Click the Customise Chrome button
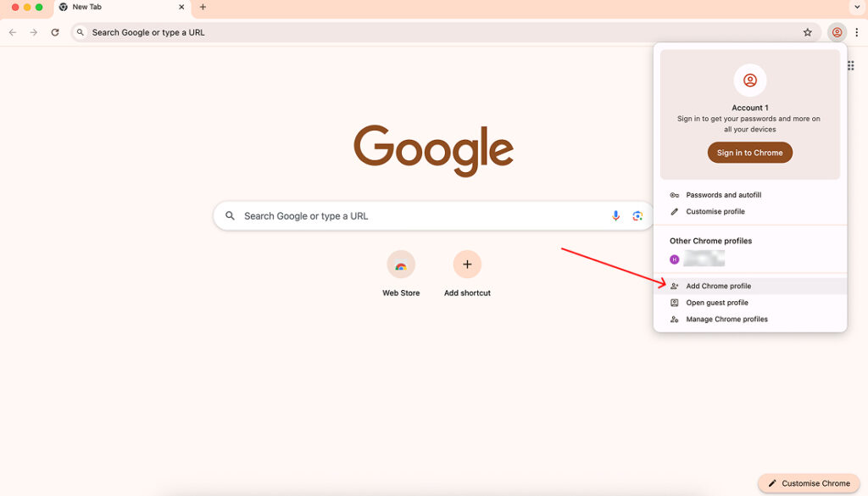 (809, 483)
